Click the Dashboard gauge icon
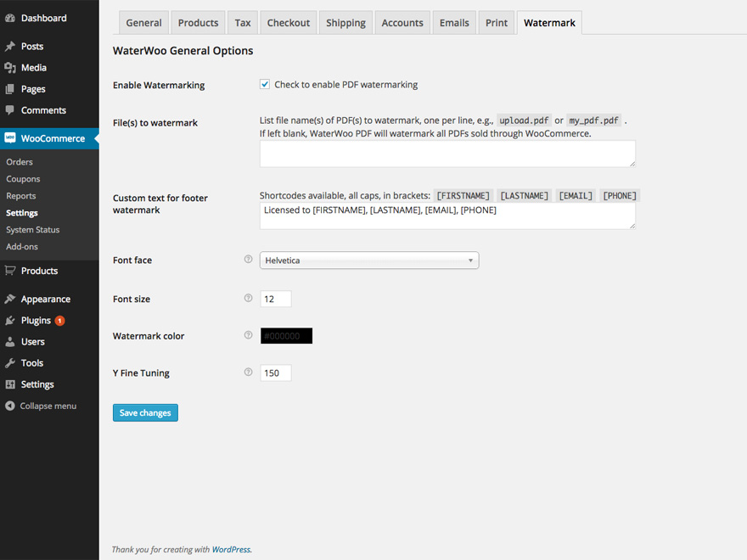747x560 pixels. click(10, 18)
